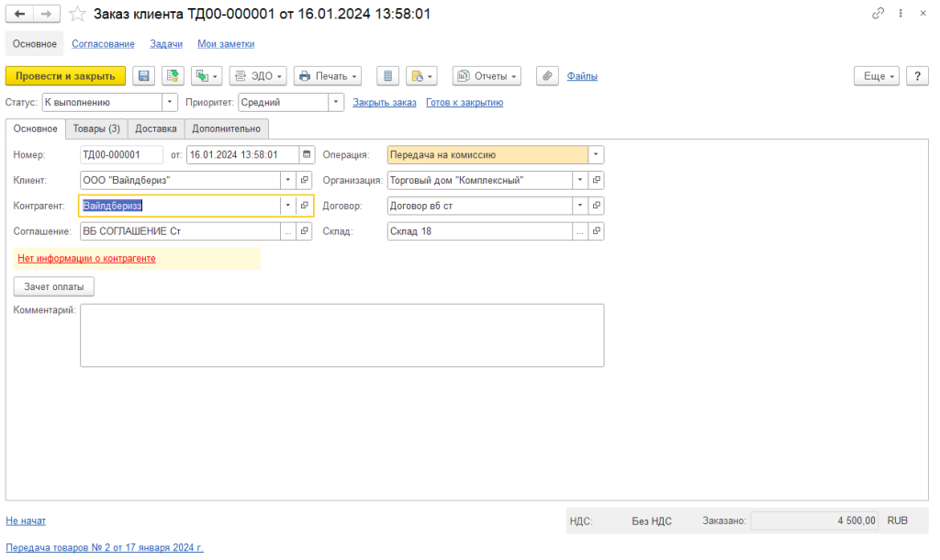Click the date field 16.01.2024 13:58:01

[x=242, y=155]
